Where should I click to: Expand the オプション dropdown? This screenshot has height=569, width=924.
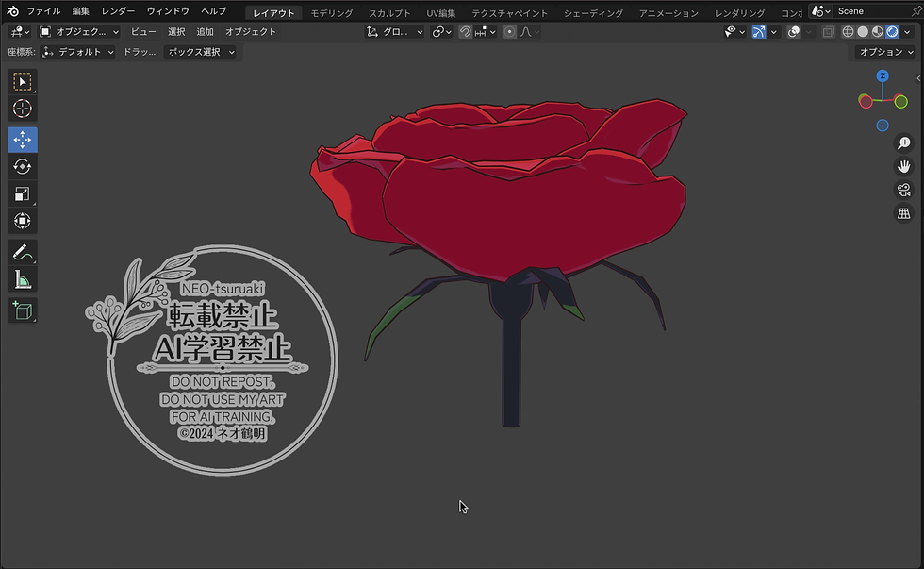pyautogui.click(x=885, y=52)
